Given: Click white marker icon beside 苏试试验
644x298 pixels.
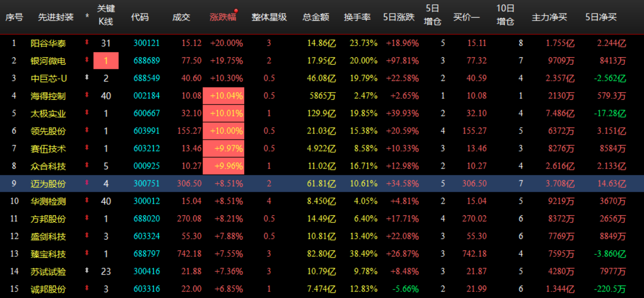Looking at the screenshot, I should (x=87, y=271).
